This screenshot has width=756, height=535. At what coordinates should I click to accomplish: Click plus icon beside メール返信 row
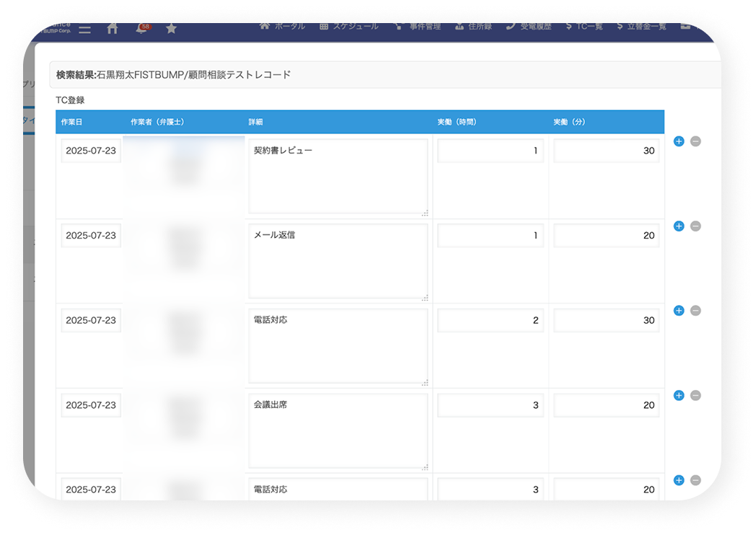(679, 226)
